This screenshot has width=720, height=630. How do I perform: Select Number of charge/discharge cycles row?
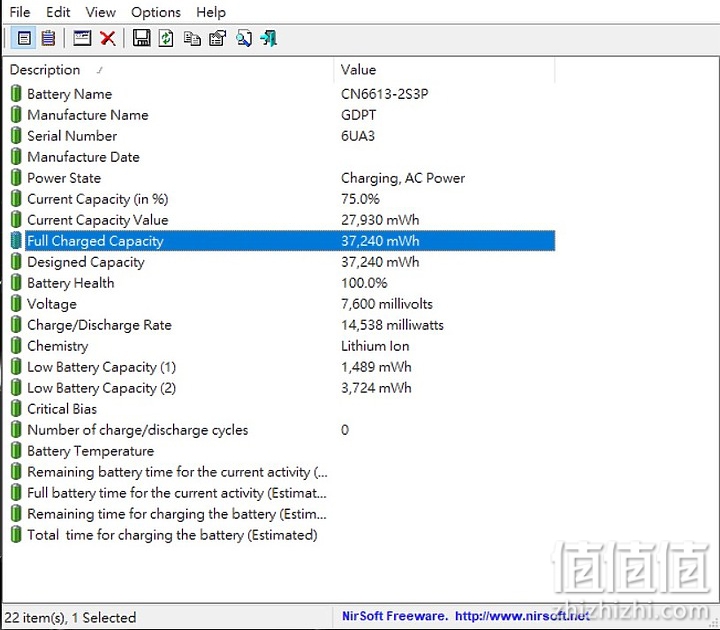(x=283, y=430)
